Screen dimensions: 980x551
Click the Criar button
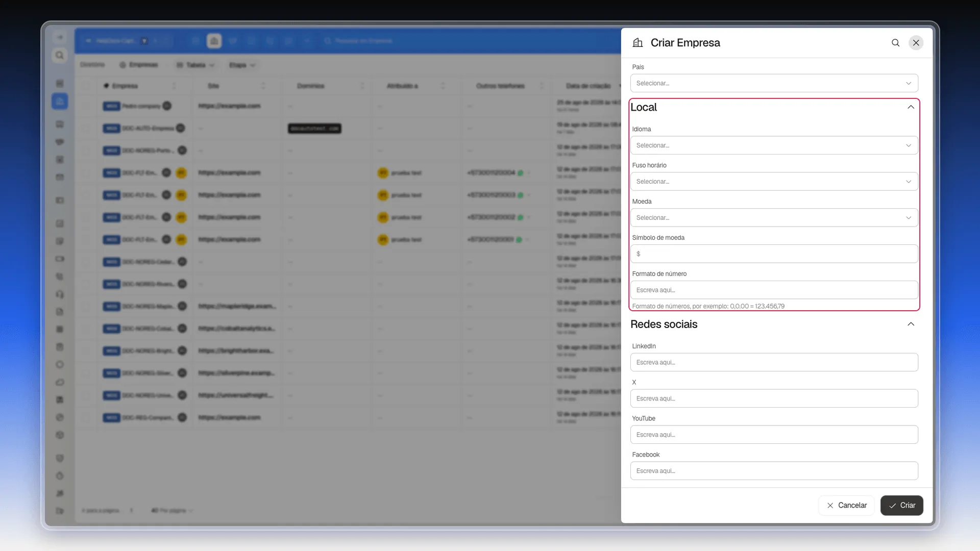point(901,506)
